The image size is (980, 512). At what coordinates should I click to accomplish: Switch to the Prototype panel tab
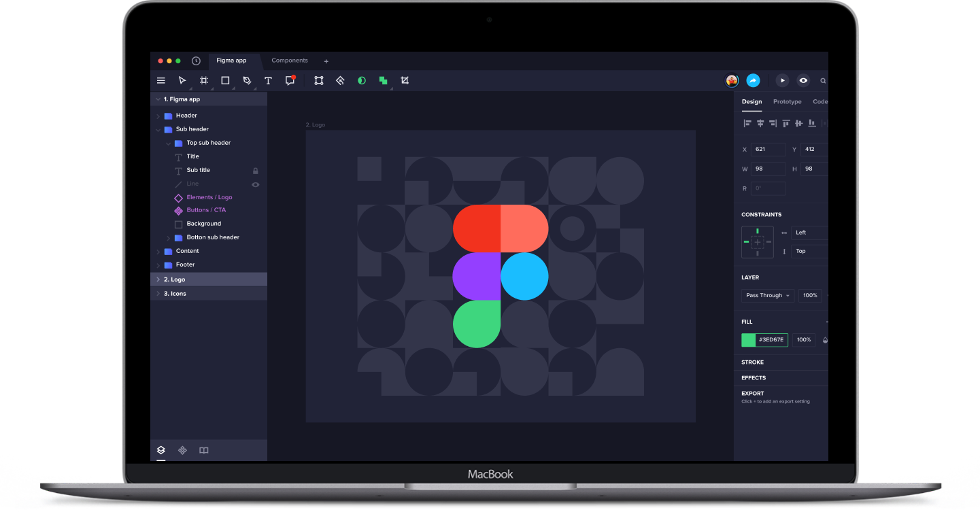pyautogui.click(x=788, y=102)
